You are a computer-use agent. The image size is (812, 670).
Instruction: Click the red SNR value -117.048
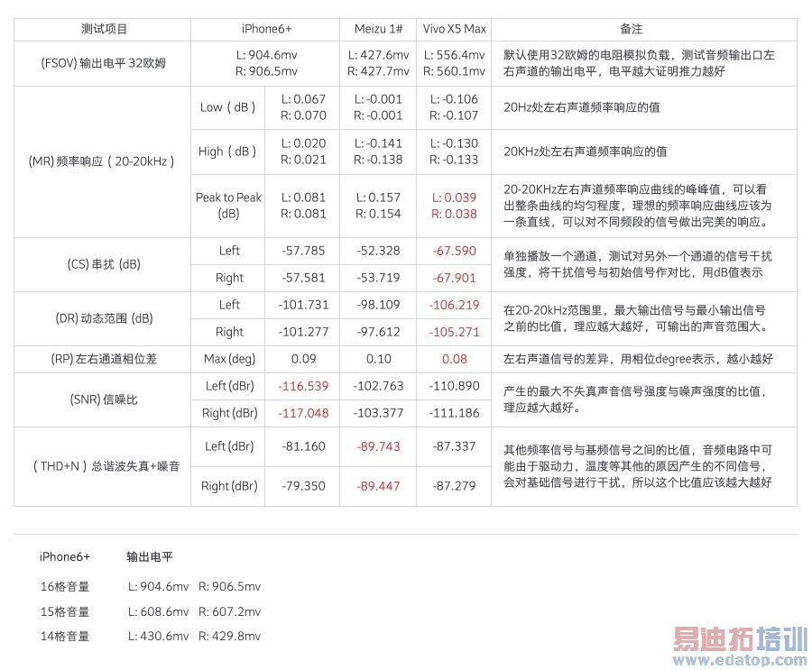click(x=303, y=413)
